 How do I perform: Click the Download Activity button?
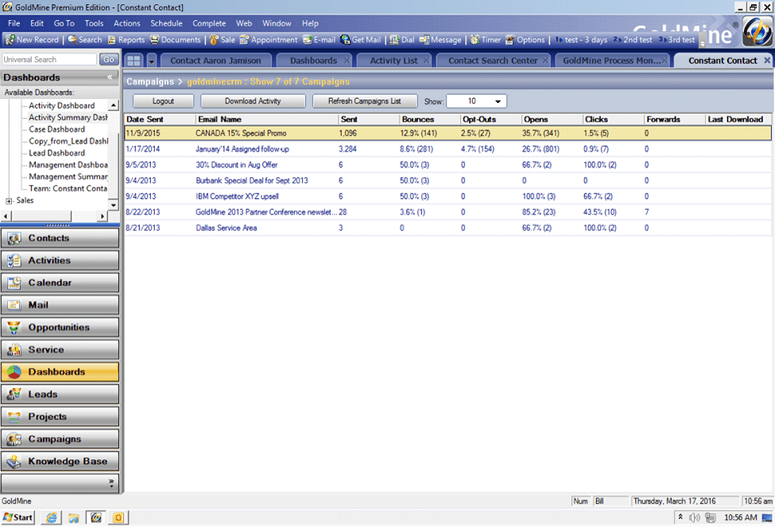coord(253,101)
